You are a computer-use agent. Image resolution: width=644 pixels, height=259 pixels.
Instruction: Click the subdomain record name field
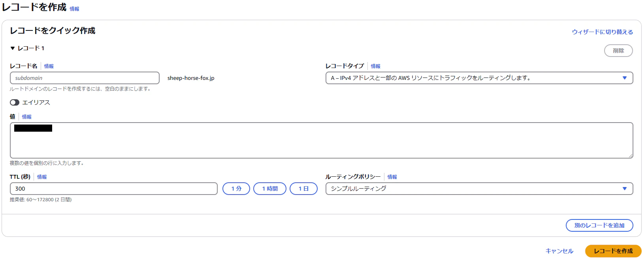point(85,78)
